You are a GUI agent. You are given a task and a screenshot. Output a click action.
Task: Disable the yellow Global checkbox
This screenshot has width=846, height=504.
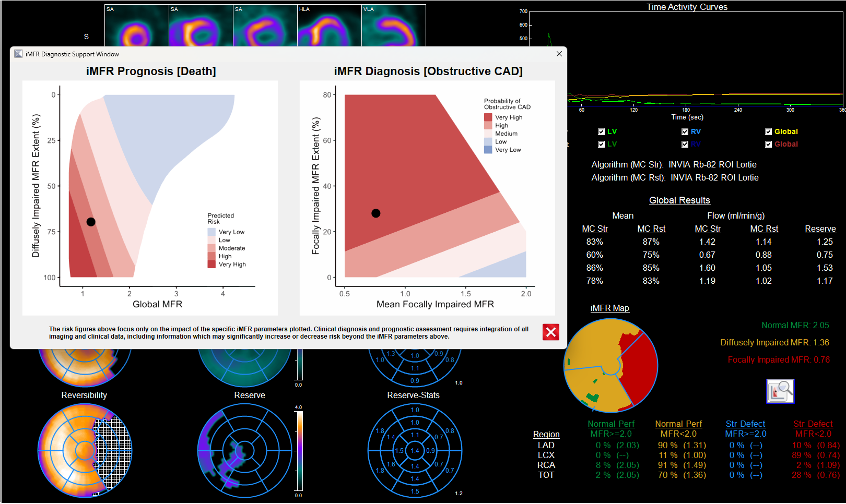tap(768, 131)
